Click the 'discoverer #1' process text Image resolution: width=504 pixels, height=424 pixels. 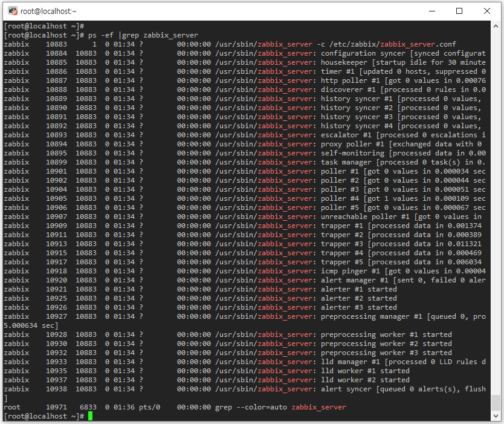point(348,90)
